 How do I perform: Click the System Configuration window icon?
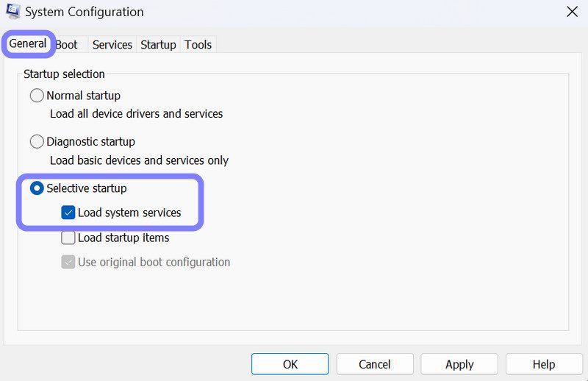(13, 12)
